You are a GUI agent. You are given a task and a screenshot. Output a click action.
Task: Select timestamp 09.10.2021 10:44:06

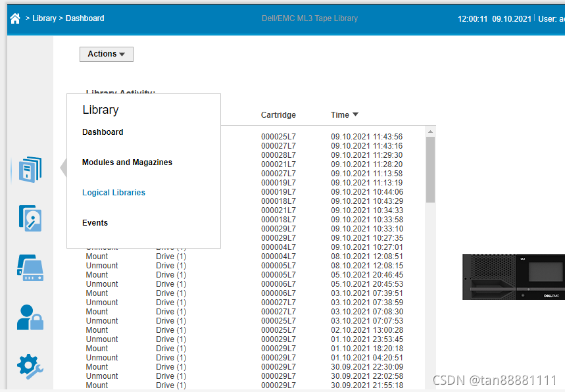(x=367, y=192)
